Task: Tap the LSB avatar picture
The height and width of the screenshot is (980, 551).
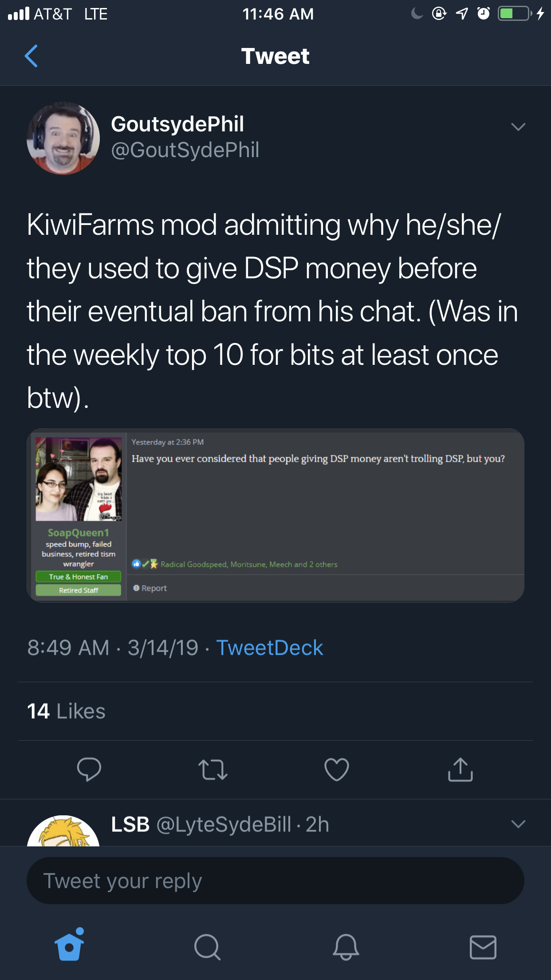Action: click(x=63, y=831)
